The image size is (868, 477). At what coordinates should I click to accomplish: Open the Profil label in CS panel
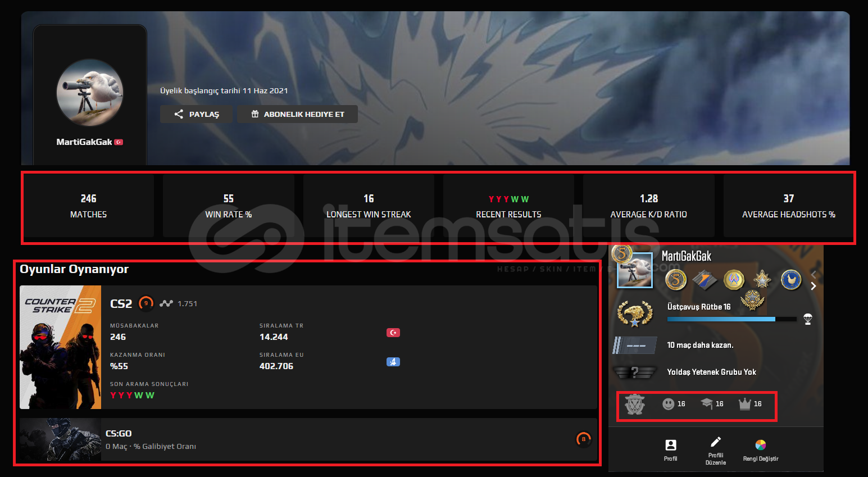(x=671, y=459)
